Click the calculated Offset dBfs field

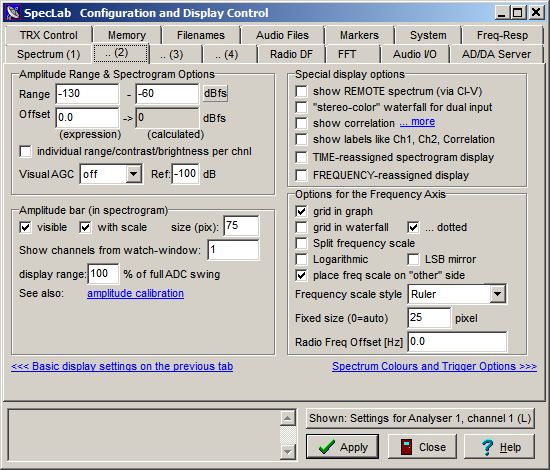(167, 118)
